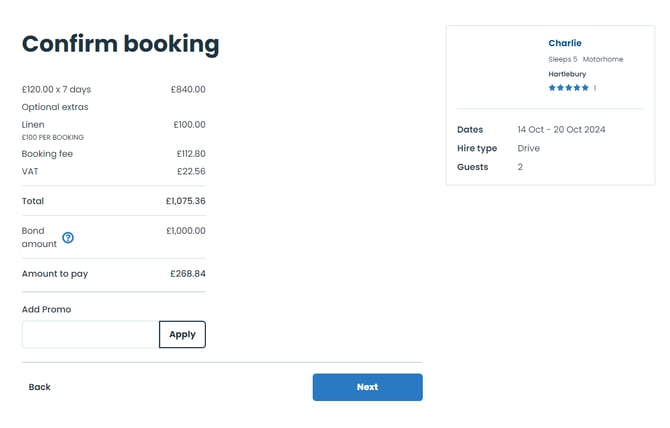Click the VAT amount £22.56
The height and width of the screenshot is (428, 670).
(x=191, y=171)
